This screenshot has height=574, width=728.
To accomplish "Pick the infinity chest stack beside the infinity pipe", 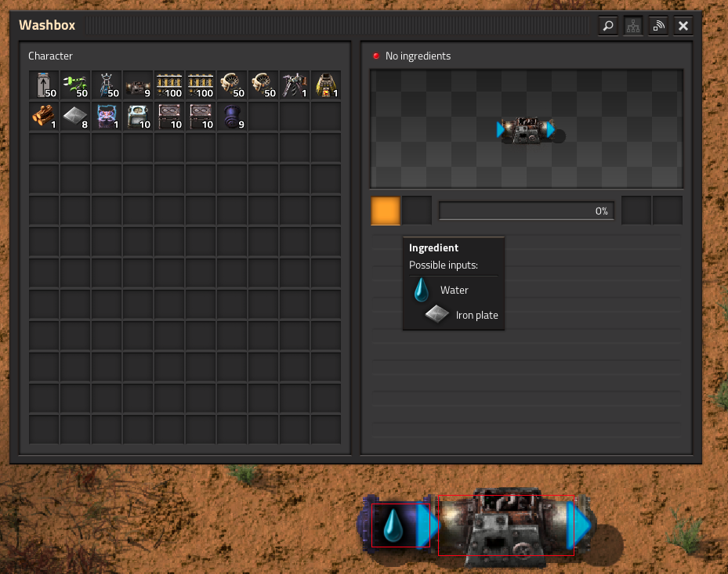I will click(x=169, y=117).
